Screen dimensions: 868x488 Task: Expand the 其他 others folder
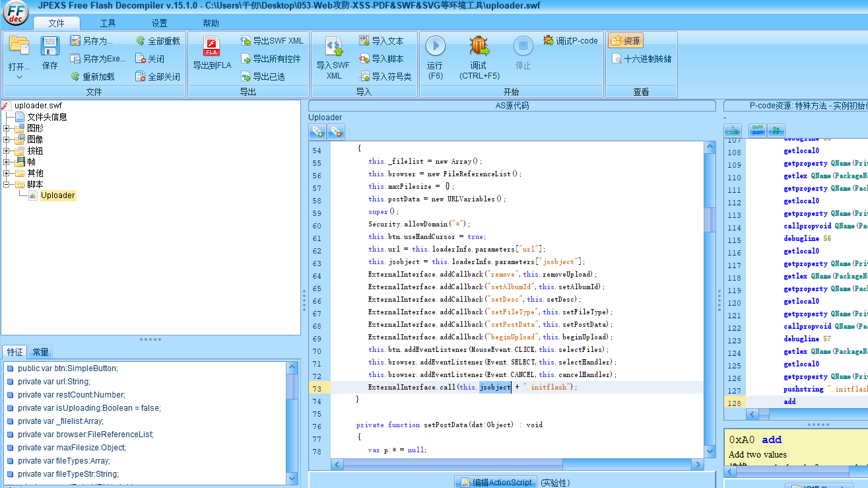[x=7, y=173]
